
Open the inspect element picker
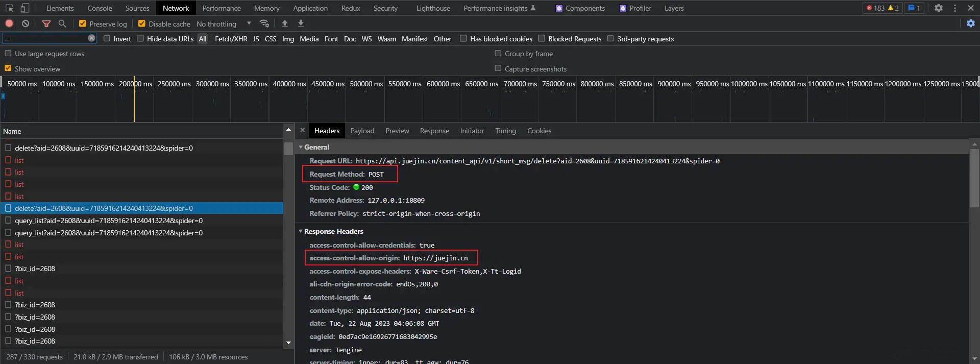coord(9,8)
